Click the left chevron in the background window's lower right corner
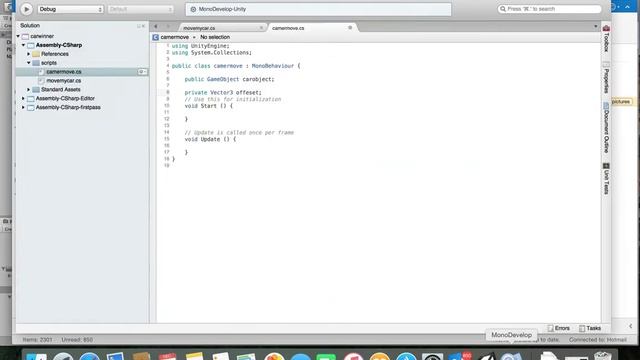This screenshot has width=640, height=360. pos(631,326)
